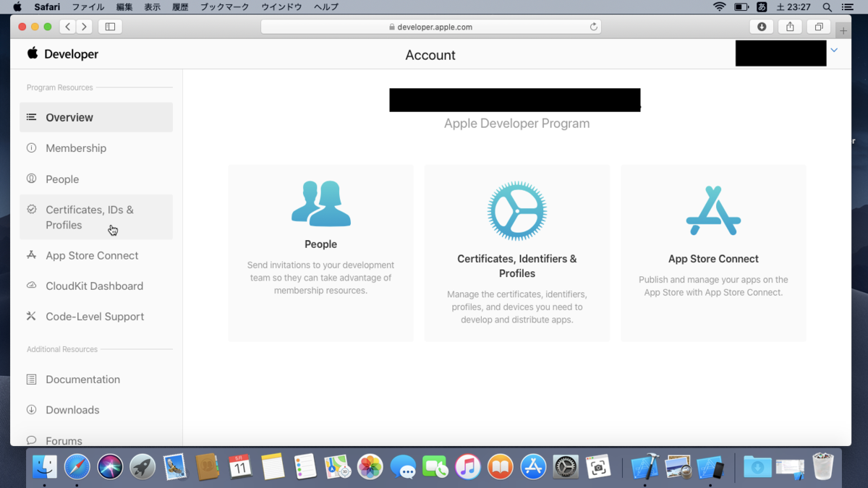Viewport: 868px width, 488px height.
Task: Open Reminders in the Dock
Action: point(305,467)
